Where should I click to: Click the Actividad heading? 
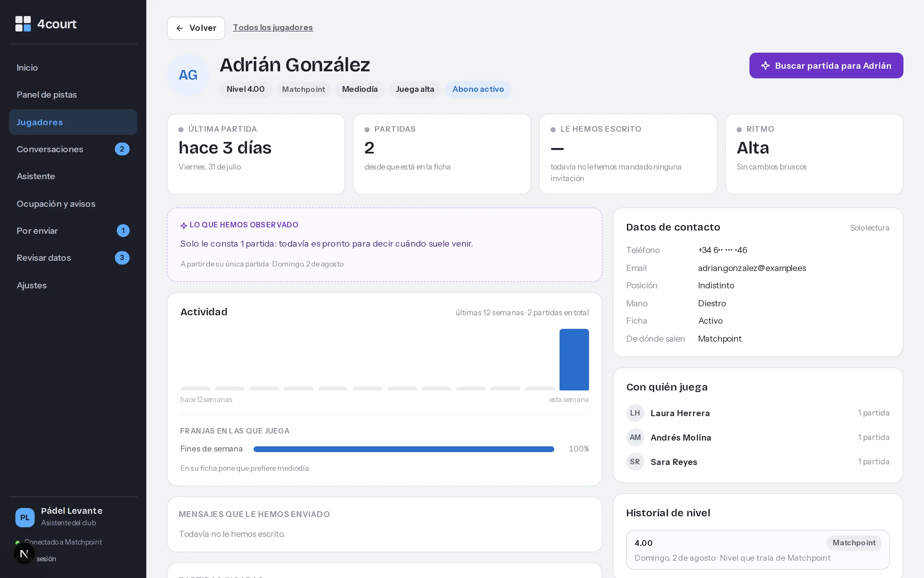coord(203,312)
